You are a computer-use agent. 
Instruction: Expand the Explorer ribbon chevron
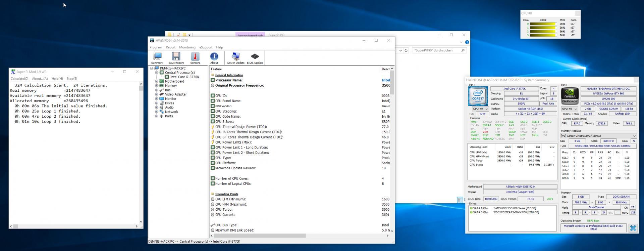pyautogui.click(x=461, y=42)
